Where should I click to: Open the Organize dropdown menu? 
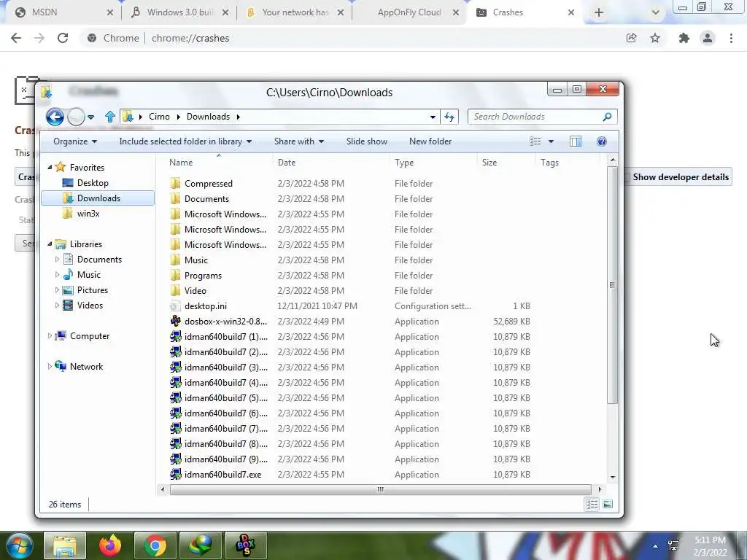click(x=75, y=141)
